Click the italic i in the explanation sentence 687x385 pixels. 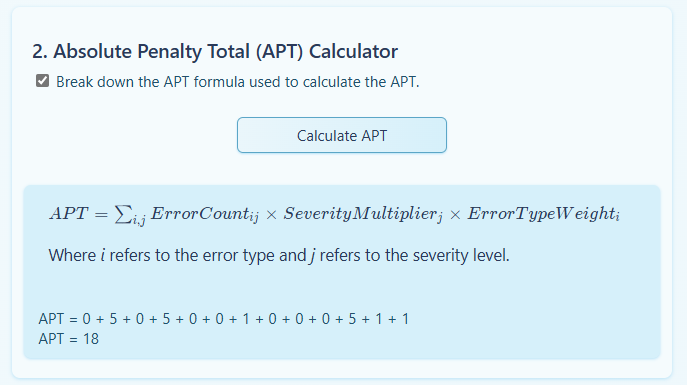point(103,255)
